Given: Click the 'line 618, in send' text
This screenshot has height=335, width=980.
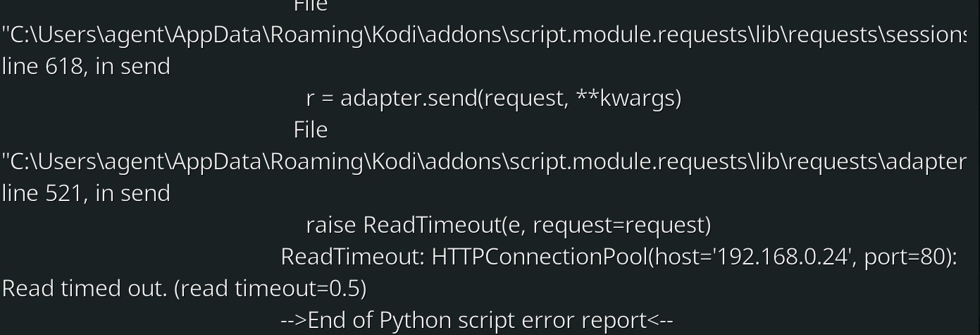Looking at the screenshot, I should [x=86, y=67].
